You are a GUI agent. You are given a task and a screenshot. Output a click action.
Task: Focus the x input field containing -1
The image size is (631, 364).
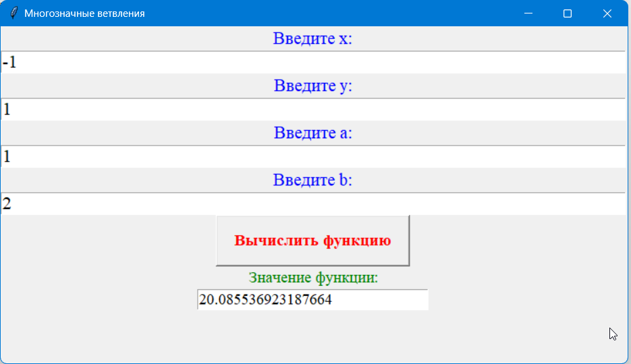click(312, 62)
